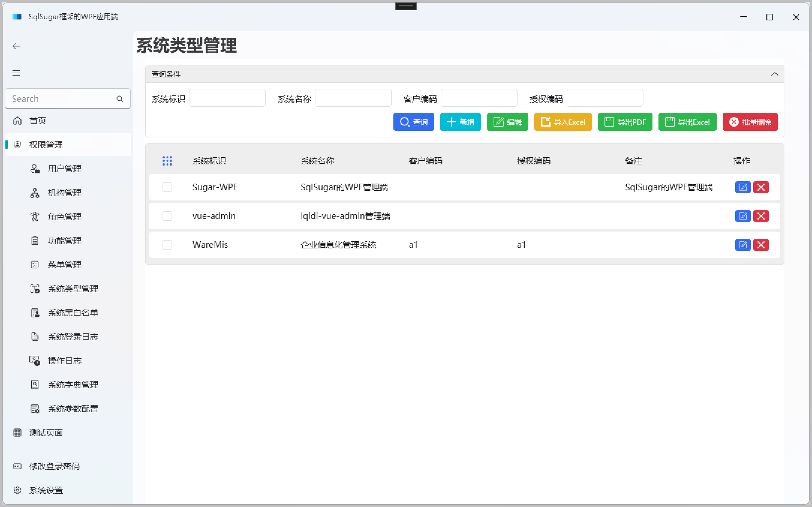Click the hamburger menu icon in the sidebar
Screen dimensions: 812x507
[16, 73]
